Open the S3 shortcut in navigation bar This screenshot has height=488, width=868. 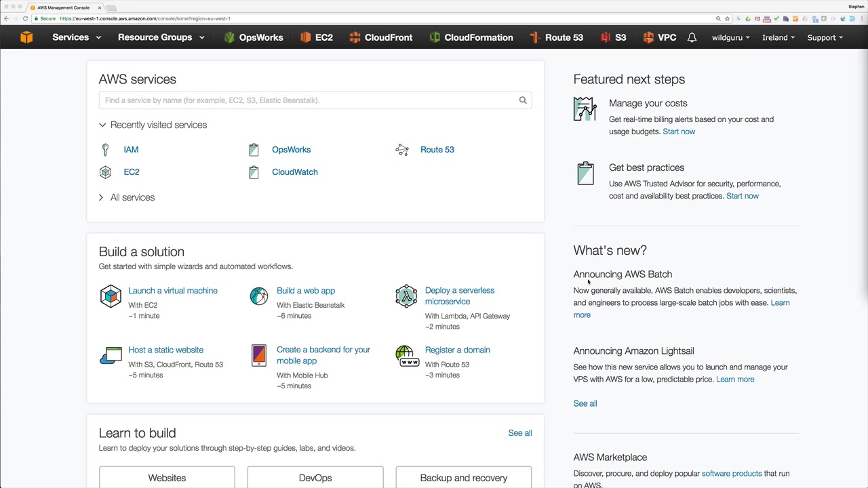[614, 37]
